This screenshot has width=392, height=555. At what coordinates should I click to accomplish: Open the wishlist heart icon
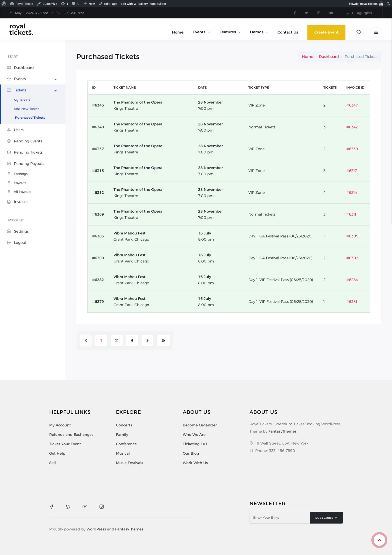tap(359, 32)
